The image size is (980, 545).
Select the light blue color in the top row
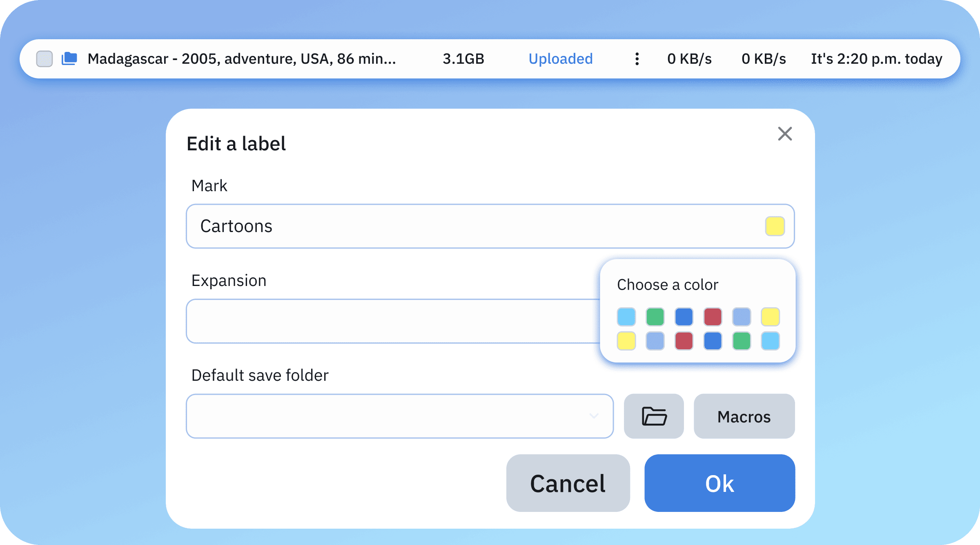click(626, 317)
